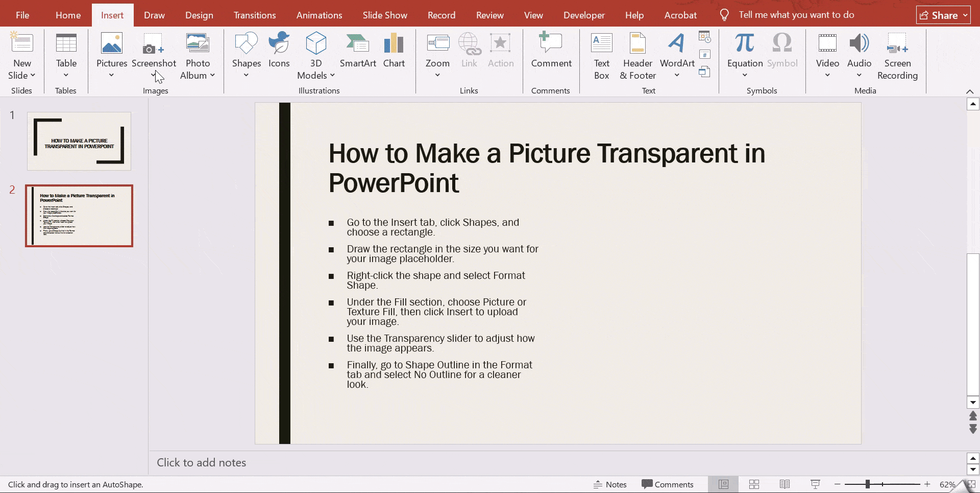Insert a Text Box
Viewport: 980px width, 493px height.
tap(601, 55)
